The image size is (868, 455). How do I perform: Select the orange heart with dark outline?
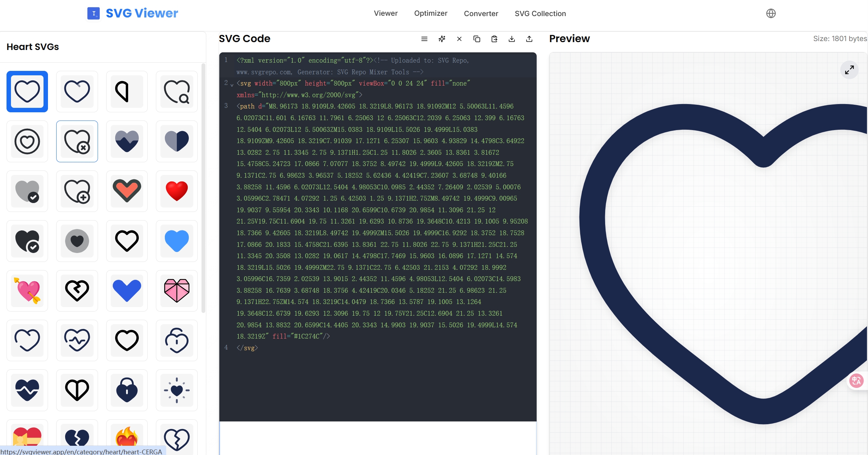tap(127, 191)
